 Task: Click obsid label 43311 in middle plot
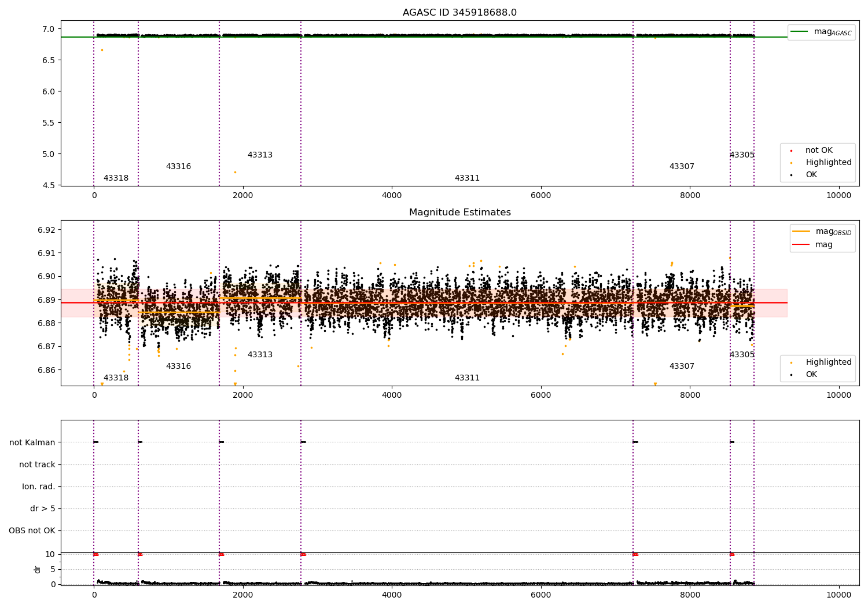pos(467,378)
